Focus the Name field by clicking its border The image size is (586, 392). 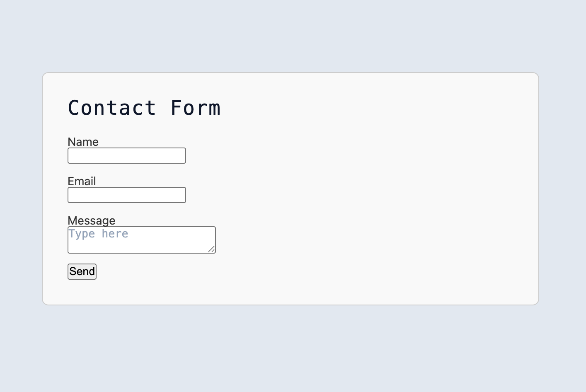click(126, 148)
